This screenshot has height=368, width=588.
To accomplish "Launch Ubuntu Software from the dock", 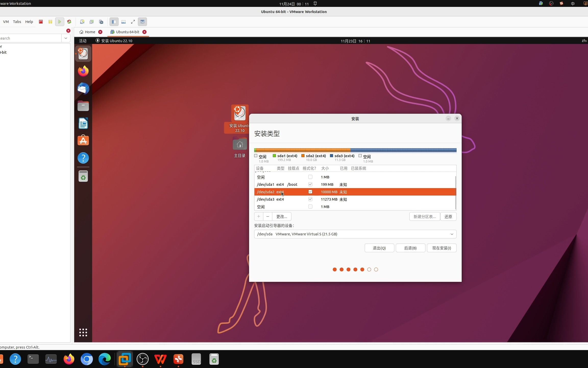I will tap(83, 140).
